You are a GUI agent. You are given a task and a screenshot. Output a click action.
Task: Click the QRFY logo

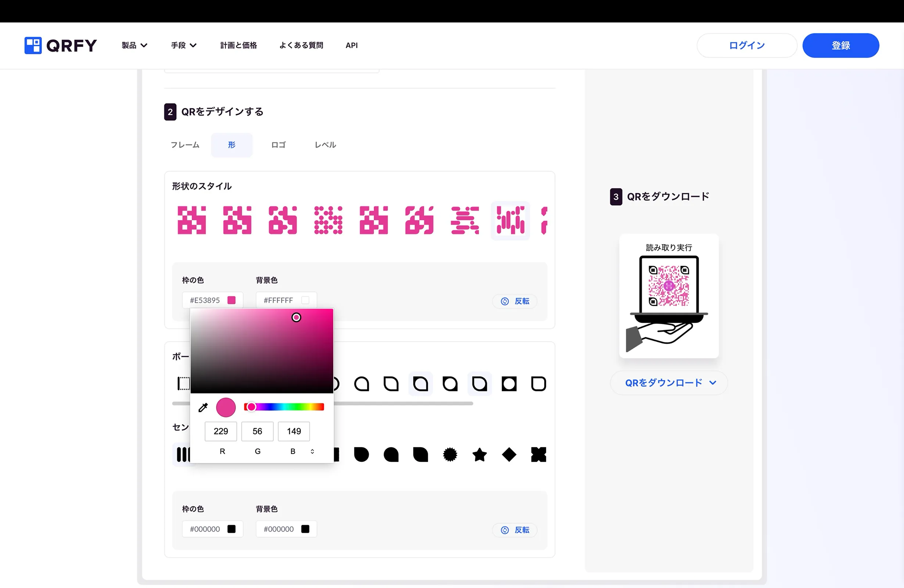click(x=60, y=45)
